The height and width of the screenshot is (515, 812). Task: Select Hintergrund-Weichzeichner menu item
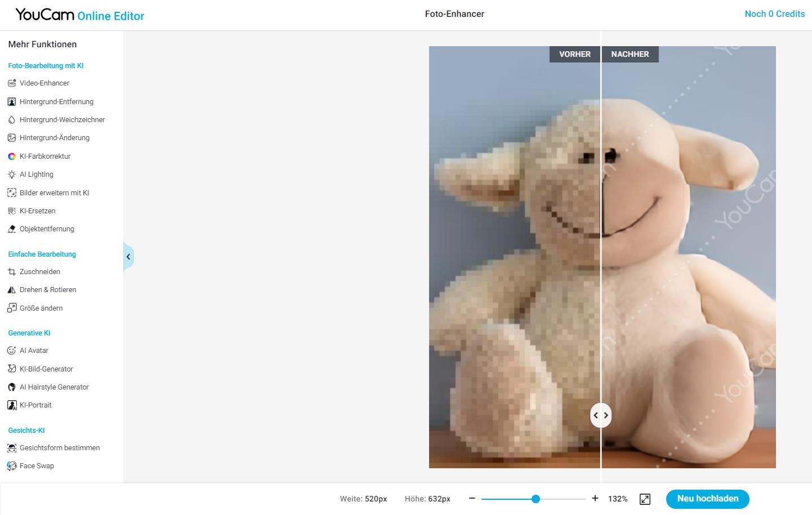(x=62, y=120)
